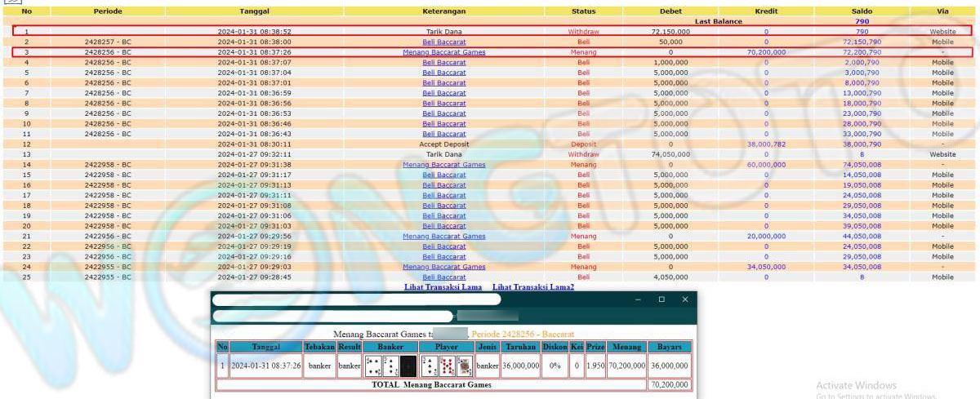The width and height of the screenshot is (980, 399).
Task: Open Menang Baccarat Games link in row 14
Action: pos(443,165)
